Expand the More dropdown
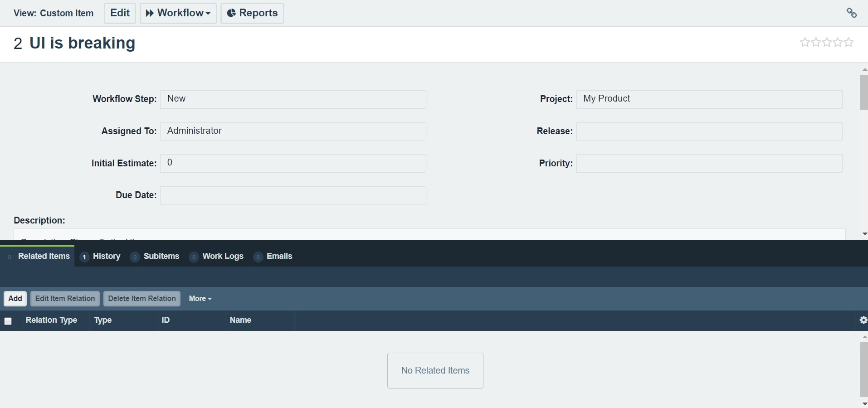 [200, 298]
